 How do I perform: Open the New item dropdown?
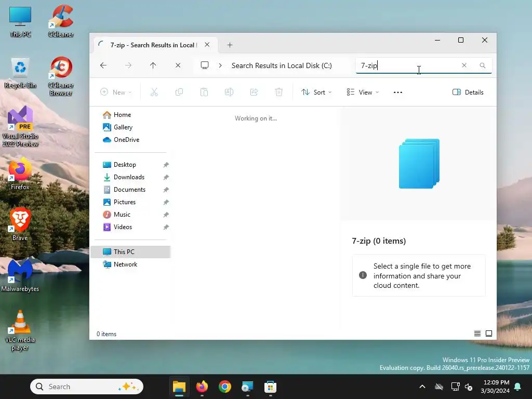point(116,92)
